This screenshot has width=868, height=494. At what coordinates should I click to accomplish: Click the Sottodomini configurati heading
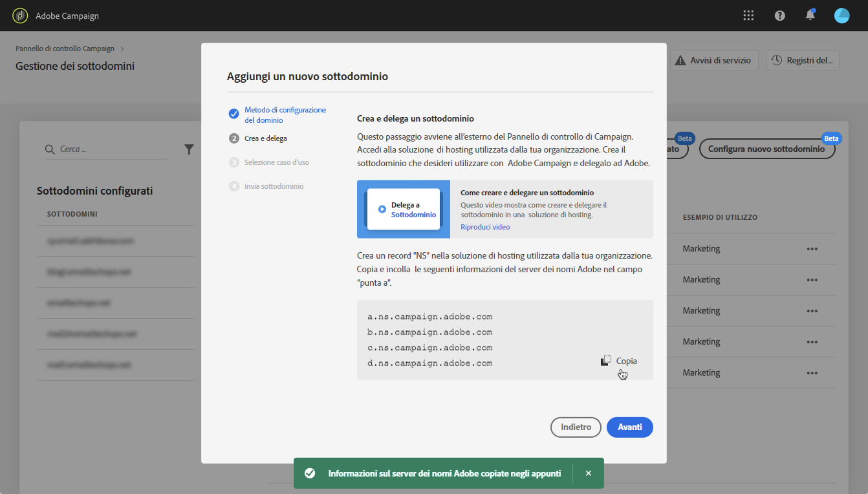pyautogui.click(x=95, y=191)
